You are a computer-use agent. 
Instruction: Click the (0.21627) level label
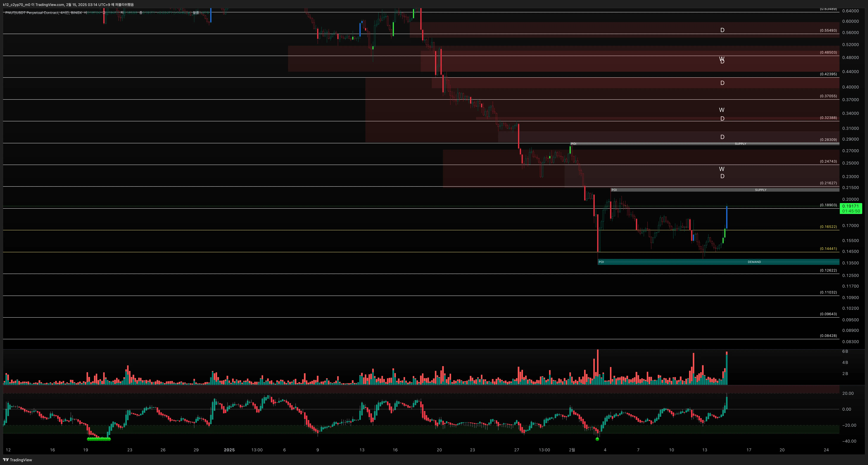click(x=828, y=183)
